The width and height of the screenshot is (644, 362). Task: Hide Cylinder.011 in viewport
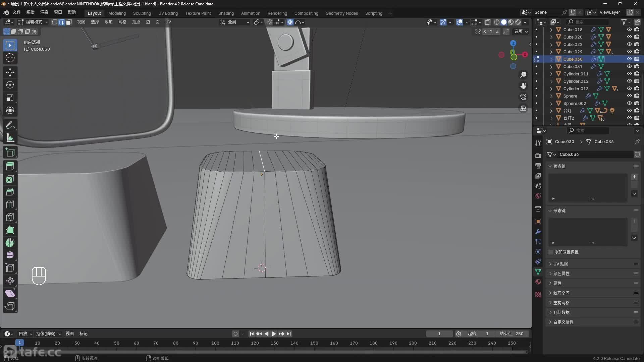(x=629, y=74)
